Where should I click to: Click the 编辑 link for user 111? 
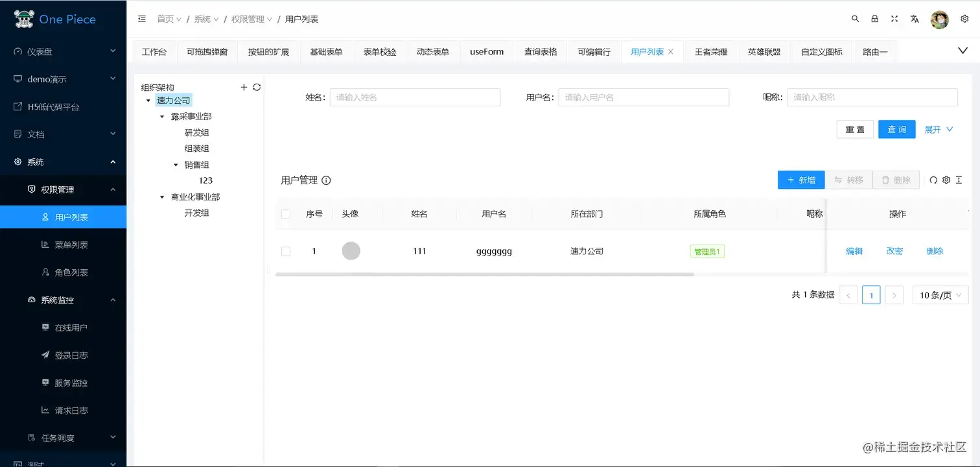[x=854, y=251]
